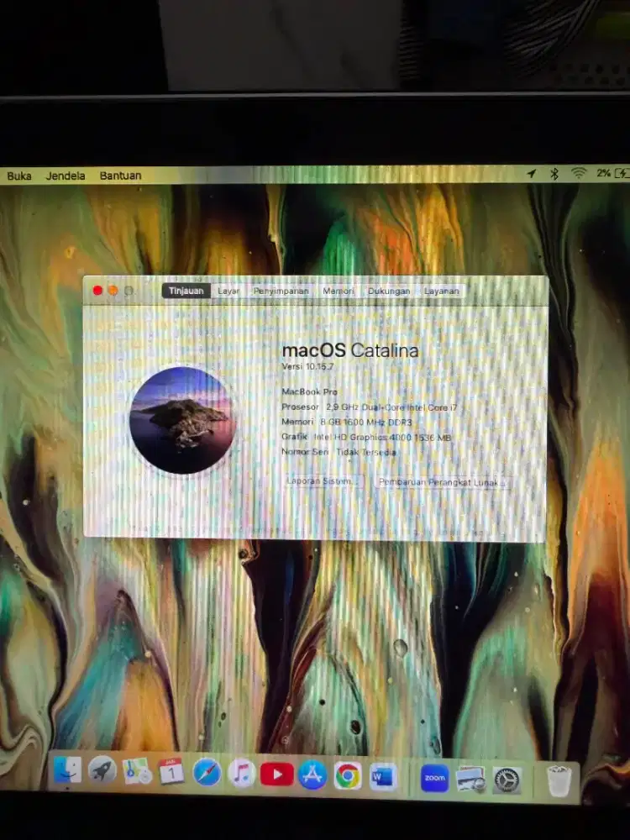This screenshot has height=840, width=630.
Task: Click the 2% battery percentage text
Action: pos(603,173)
